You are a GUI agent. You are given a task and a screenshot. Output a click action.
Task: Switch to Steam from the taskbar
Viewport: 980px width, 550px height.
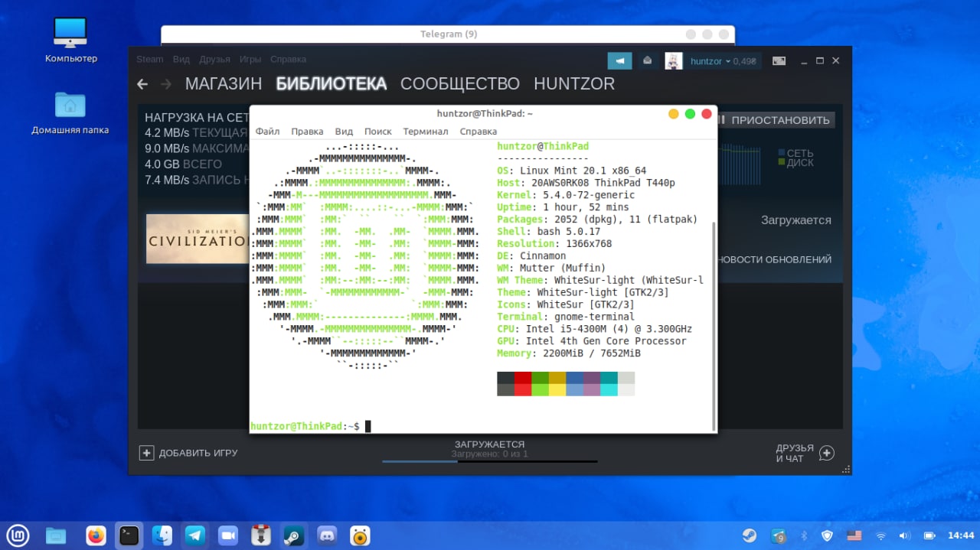(294, 535)
